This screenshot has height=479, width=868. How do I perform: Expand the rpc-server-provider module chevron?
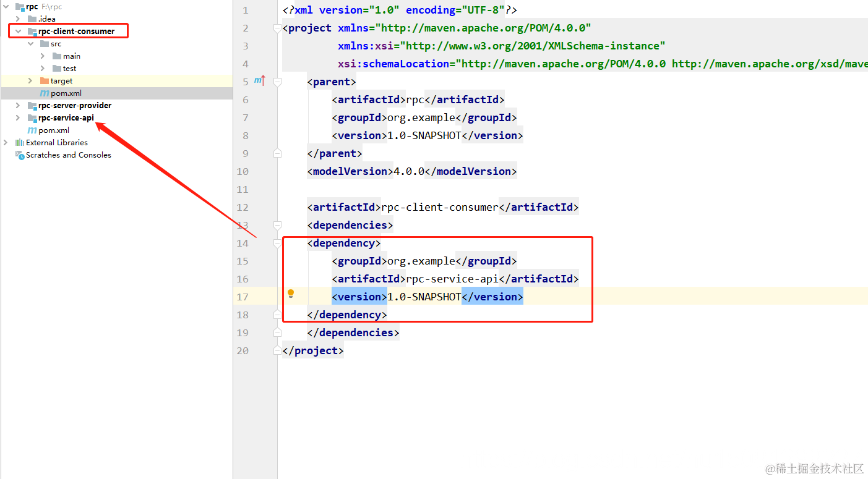pos(18,106)
